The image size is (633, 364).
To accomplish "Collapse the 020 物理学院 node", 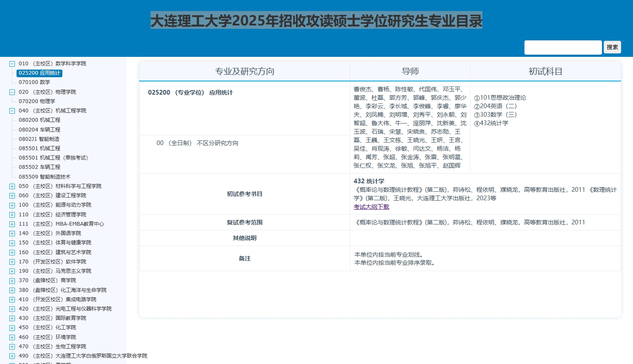I will [12, 92].
